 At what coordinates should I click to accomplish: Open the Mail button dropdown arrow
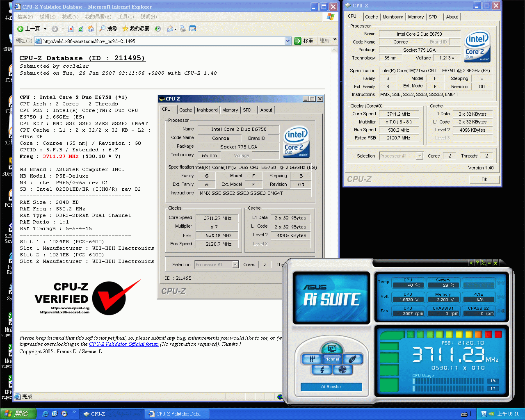[x=175, y=29]
